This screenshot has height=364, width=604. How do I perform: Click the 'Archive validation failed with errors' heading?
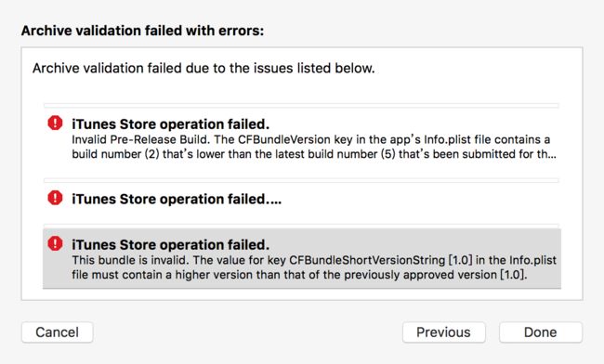[142, 31]
